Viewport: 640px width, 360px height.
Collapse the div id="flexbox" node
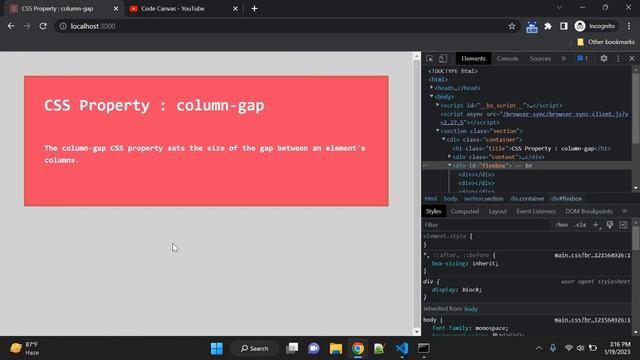[x=449, y=166]
